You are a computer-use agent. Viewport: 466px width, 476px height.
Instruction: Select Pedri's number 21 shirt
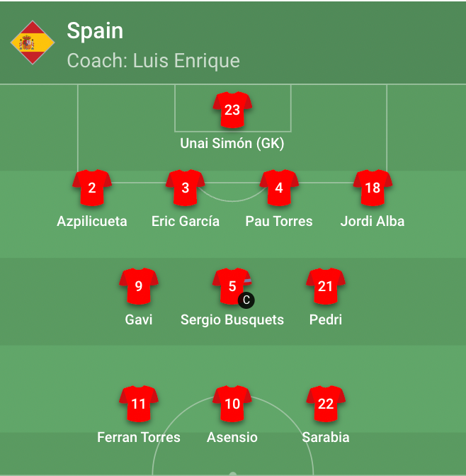[326, 286]
